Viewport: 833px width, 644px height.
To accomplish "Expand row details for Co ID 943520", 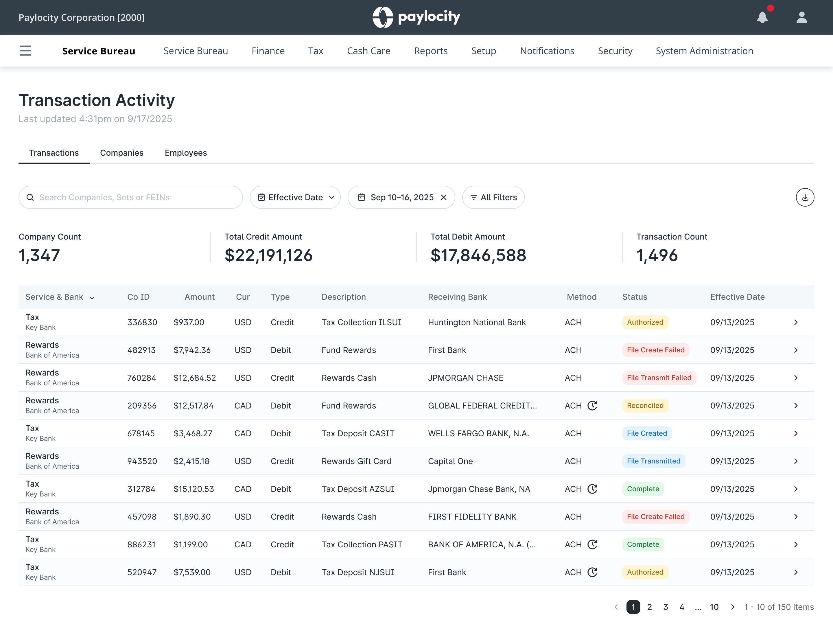I will coord(796,461).
